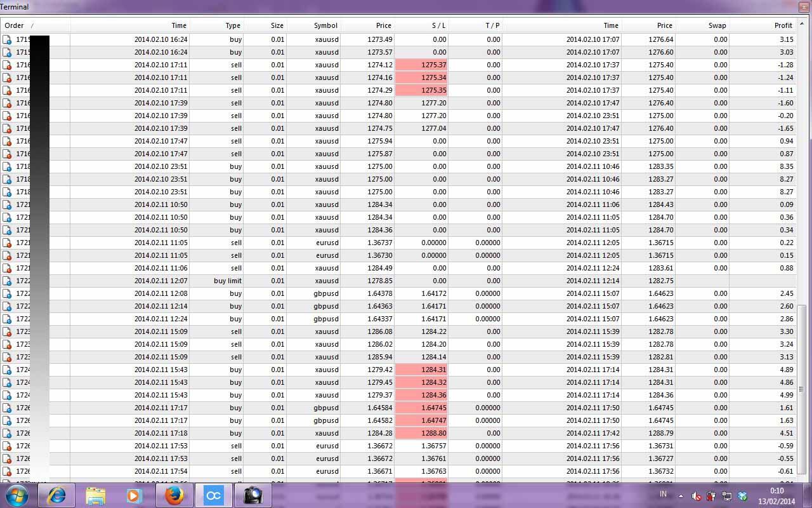
Task: Select the sell order icon for price 1274.12
Action: pos(8,65)
